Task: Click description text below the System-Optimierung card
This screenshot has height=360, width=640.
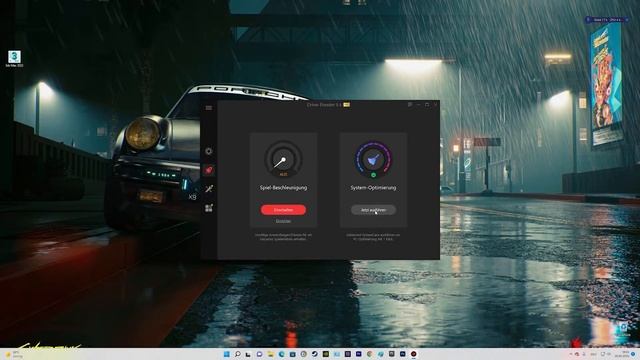Action: 373,237
